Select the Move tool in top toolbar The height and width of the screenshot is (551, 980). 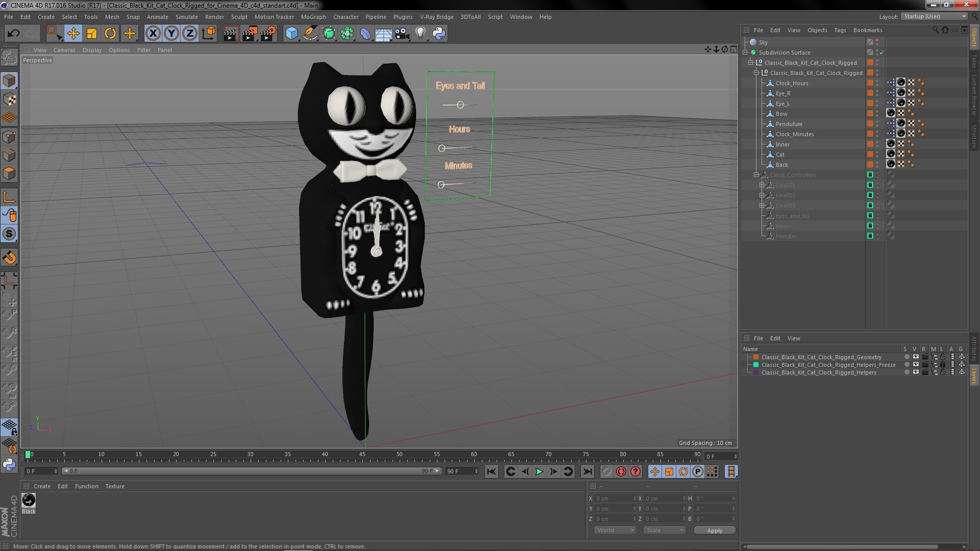pyautogui.click(x=73, y=34)
